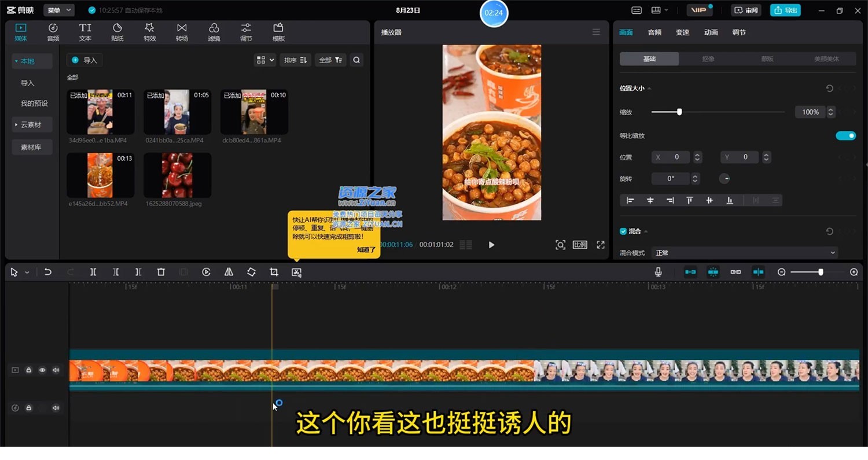The height and width of the screenshot is (460, 868).
Task: Dismiss tooltip by clicking 知道了
Action: 366,249
